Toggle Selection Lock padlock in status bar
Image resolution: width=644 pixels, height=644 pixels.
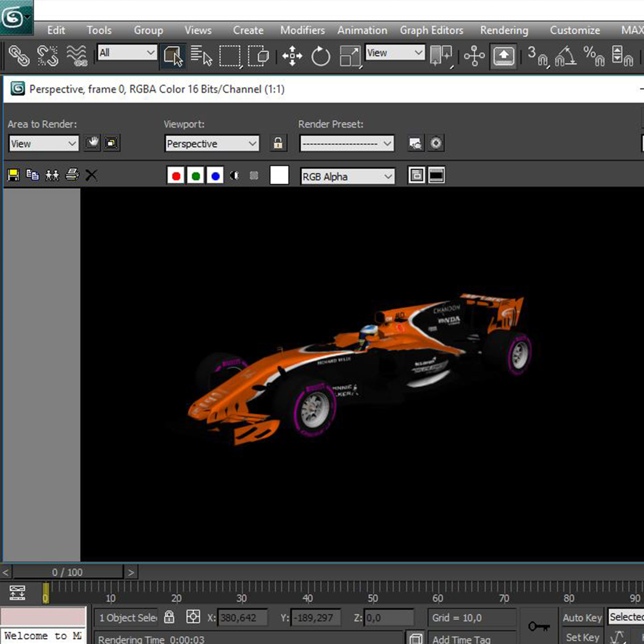169,617
